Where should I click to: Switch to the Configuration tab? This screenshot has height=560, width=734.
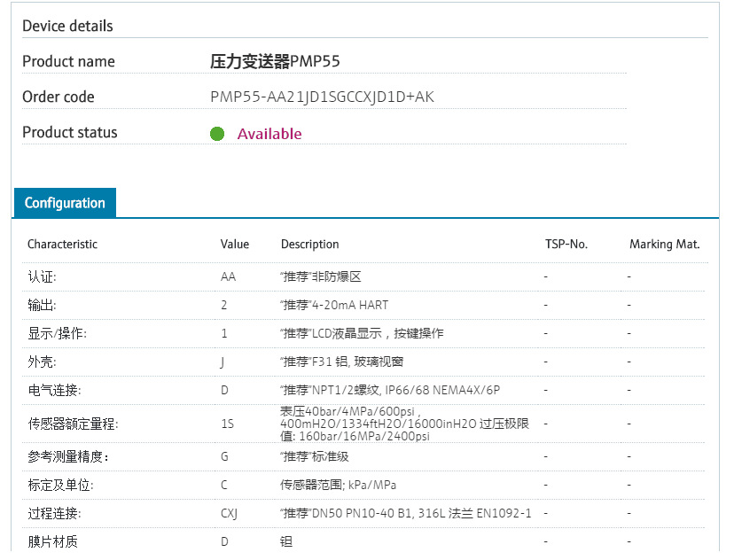coord(64,203)
